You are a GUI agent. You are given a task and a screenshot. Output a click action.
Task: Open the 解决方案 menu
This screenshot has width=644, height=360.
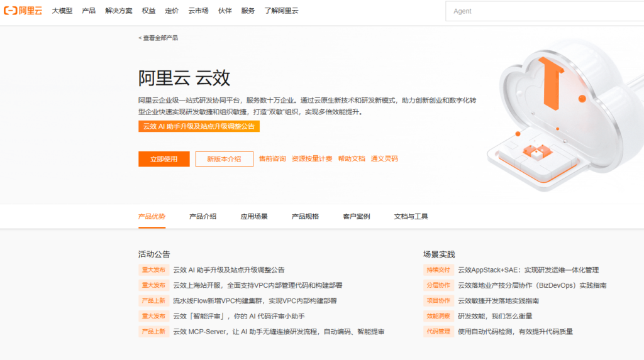(118, 11)
